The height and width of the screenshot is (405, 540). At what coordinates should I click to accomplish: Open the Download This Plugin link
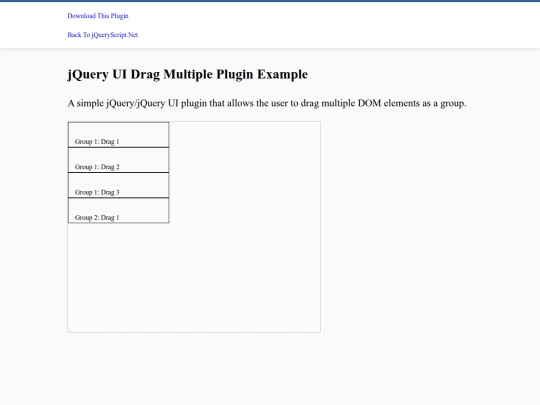98,16
